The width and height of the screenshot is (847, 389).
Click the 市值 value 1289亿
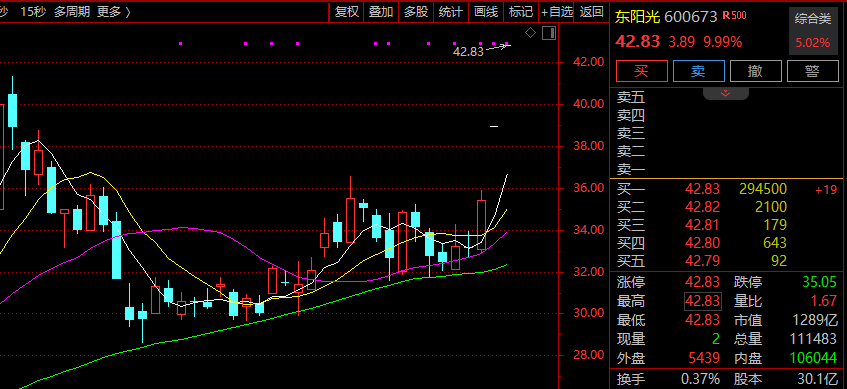(x=816, y=320)
